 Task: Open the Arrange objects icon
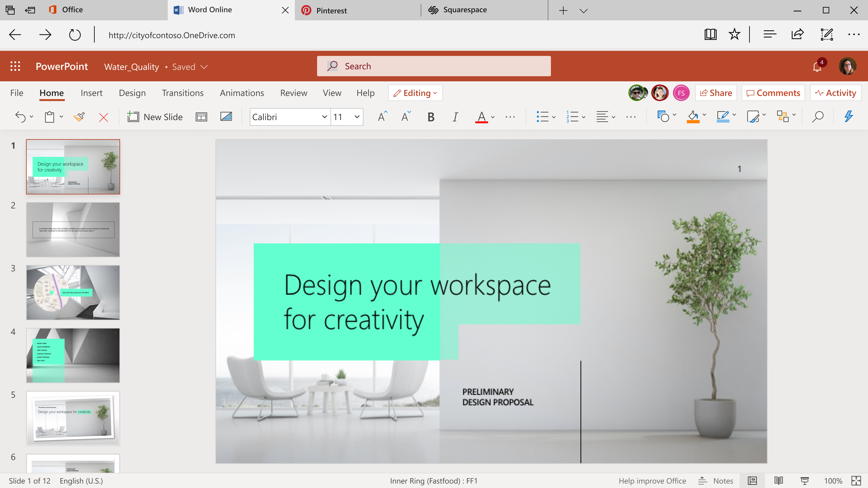(783, 117)
